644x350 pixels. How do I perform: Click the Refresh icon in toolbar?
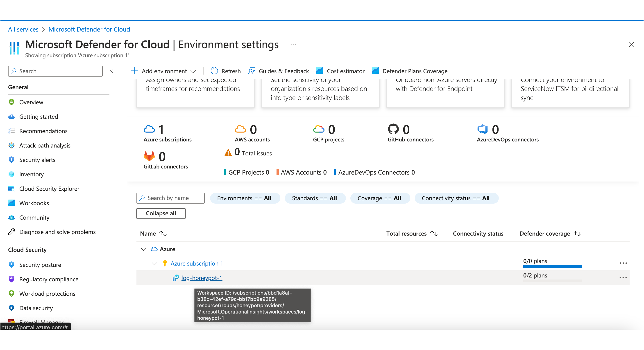coord(214,71)
